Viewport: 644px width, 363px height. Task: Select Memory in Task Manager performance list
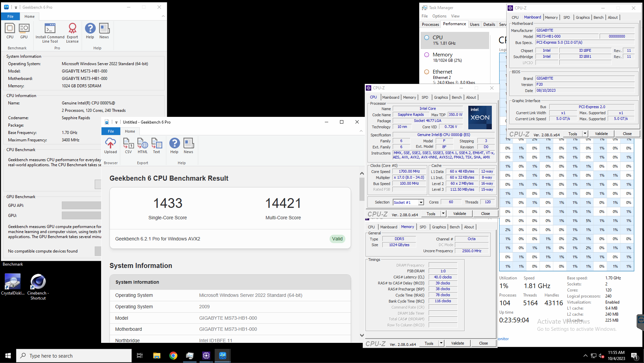pos(455,57)
